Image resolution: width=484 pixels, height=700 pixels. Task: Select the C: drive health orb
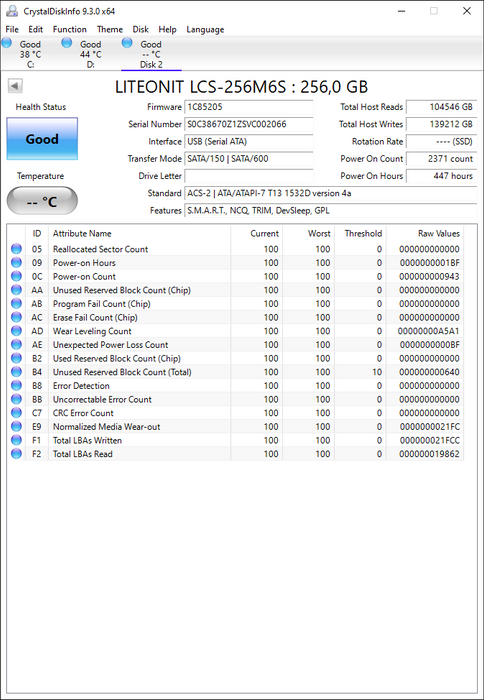[7, 43]
